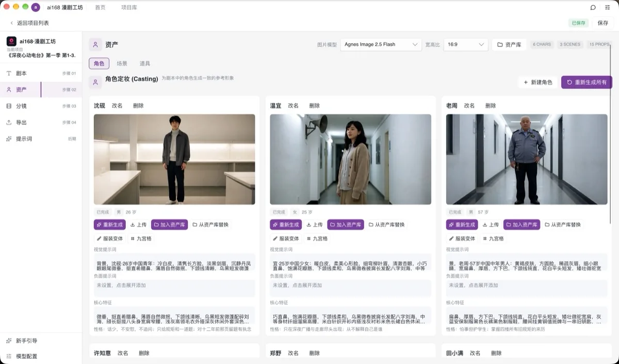Click into 沈砚's 视觉提示词 text field

coord(174,262)
